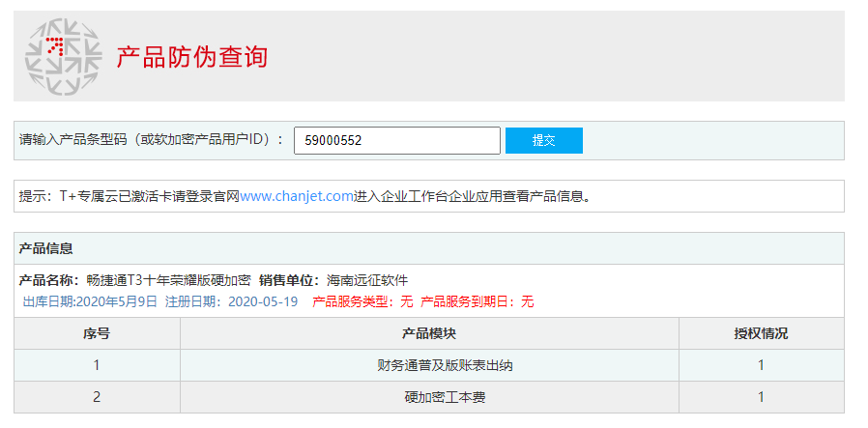Click the 授权情况 column header

(x=761, y=333)
